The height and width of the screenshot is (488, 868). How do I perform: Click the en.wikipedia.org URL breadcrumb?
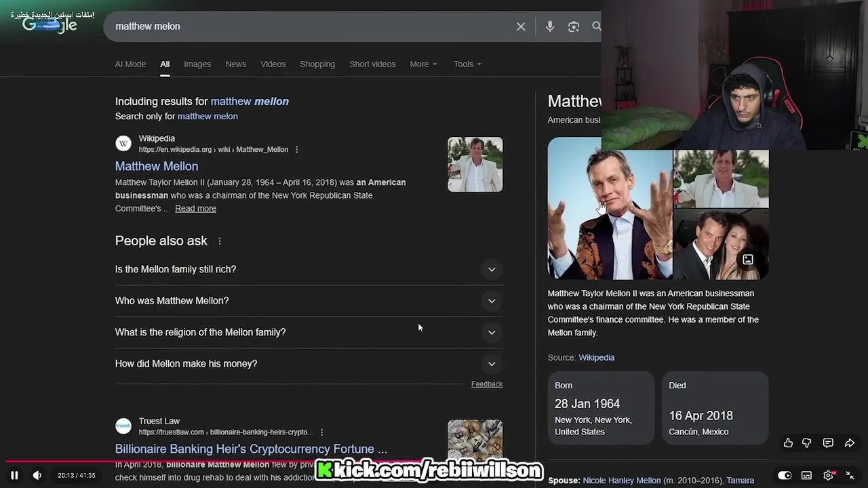point(214,149)
